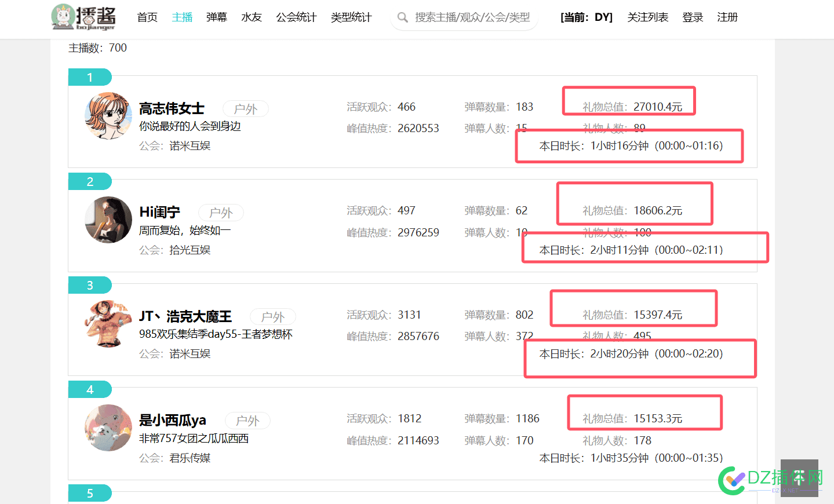
Task: Open 高志伟女士's avatar
Action: pos(108,116)
